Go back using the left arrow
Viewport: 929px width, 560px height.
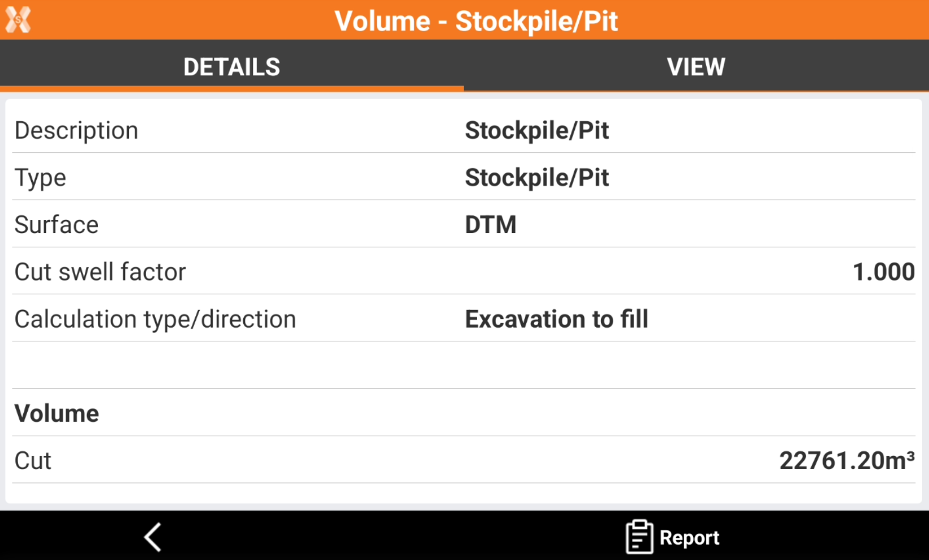click(x=153, y=536)
